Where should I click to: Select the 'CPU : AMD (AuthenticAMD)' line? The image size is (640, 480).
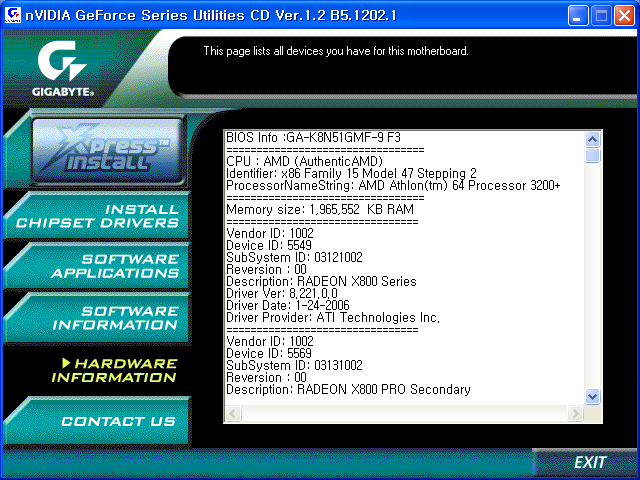point(304,161)
